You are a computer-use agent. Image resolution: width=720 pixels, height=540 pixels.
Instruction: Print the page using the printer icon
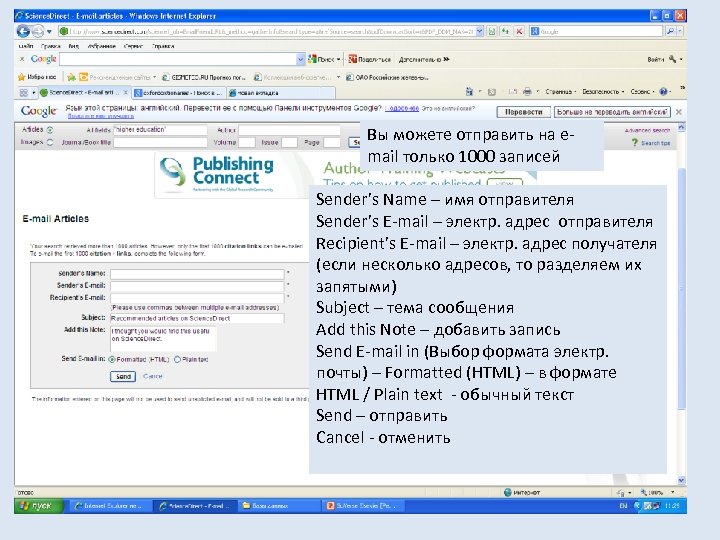[x=527, y=91]
